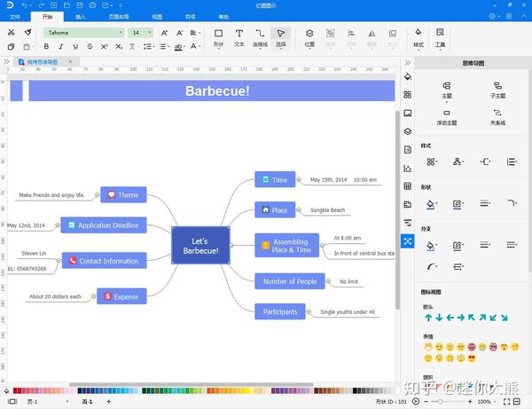Open the Tahoma font name dropdown
Viewport: 532px width, 409px height.
click(121, 33)
